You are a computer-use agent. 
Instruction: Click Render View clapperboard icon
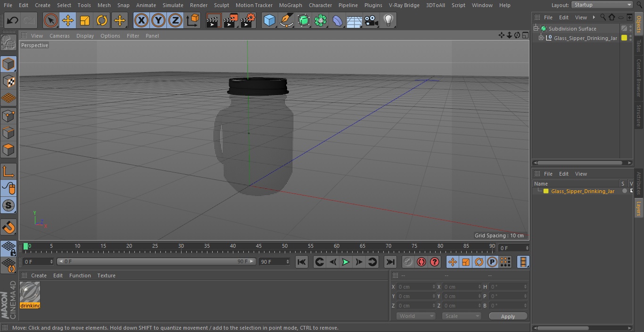[x=214, y=20]
